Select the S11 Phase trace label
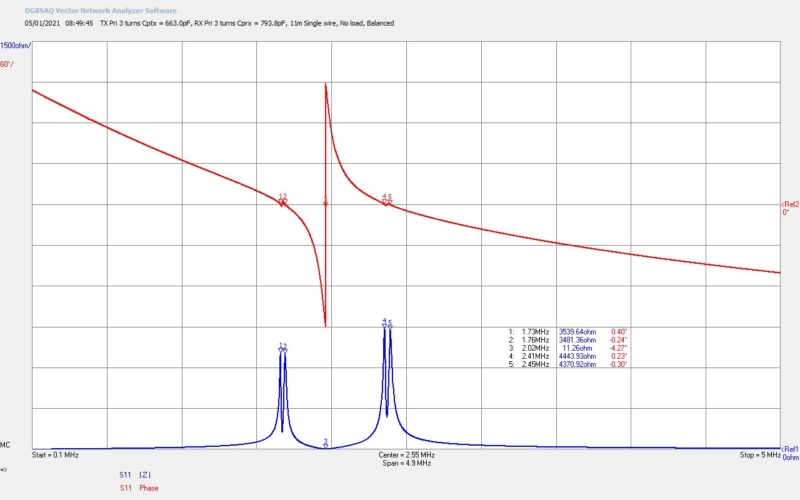The height and width of the screenshot is (500, 800). tap(138, 488)
